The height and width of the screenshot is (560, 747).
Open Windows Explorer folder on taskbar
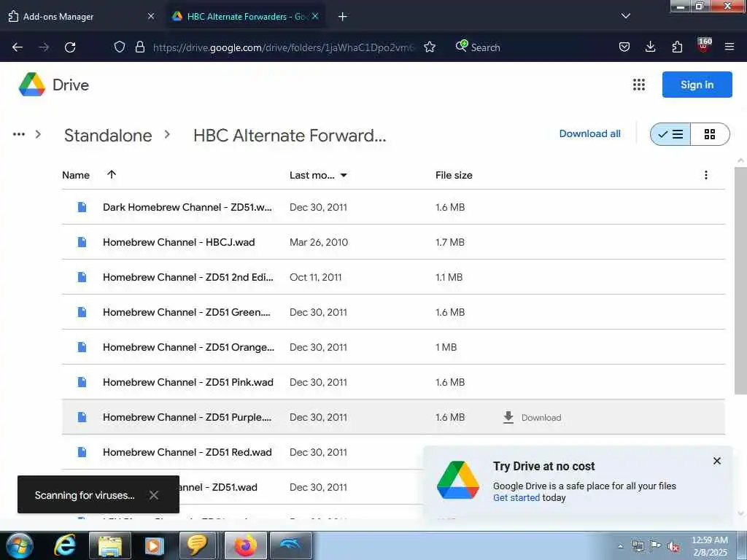[110, 545]
